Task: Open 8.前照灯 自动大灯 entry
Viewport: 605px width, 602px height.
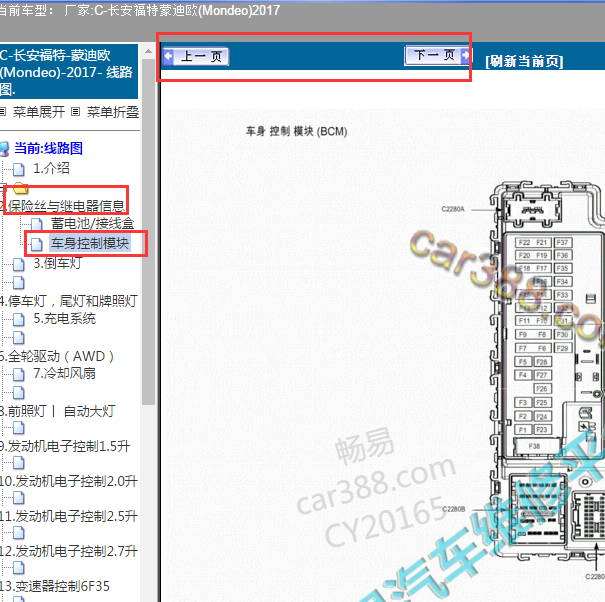Action: click(58, 411)
